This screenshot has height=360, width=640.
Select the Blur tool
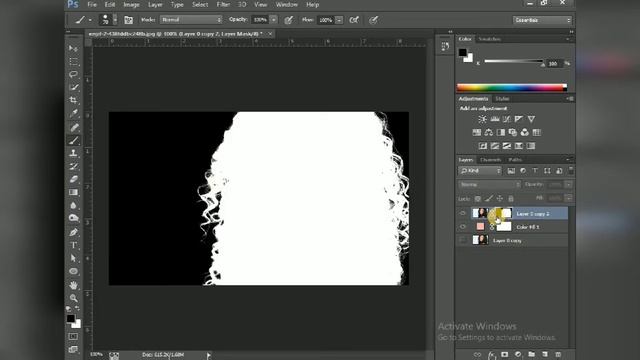point(73,205)
